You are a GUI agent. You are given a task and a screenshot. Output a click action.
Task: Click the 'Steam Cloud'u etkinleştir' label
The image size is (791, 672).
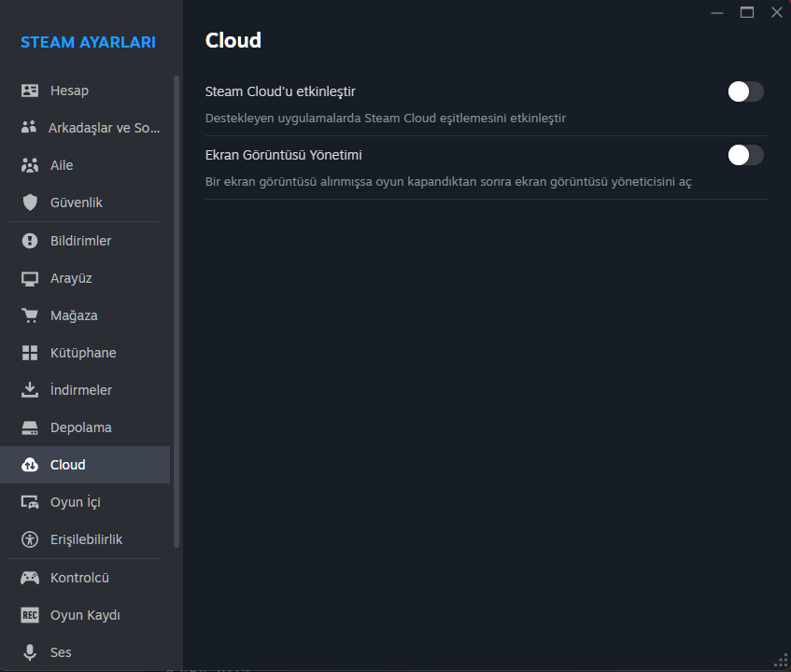280,91
